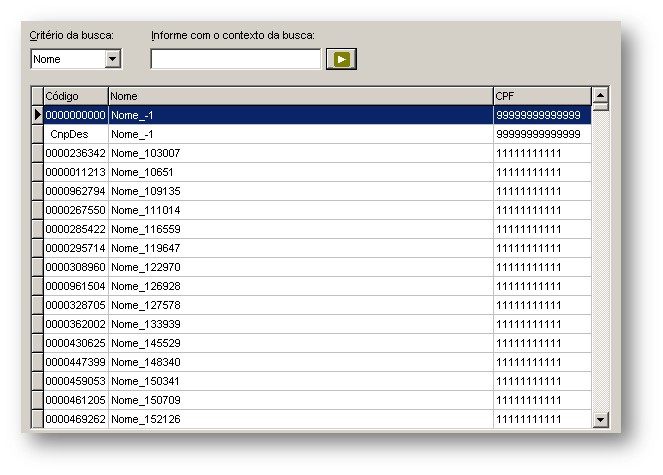Run the search with the green arrow button
Image resolution: width=663 pixels, height=475 pixels.
coord(341,59)
